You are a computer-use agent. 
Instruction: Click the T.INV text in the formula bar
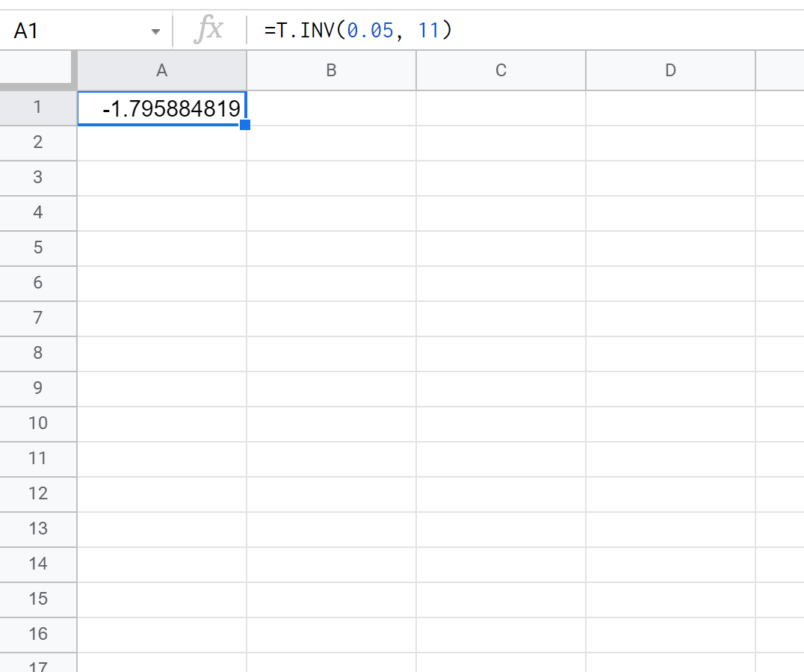299,30
